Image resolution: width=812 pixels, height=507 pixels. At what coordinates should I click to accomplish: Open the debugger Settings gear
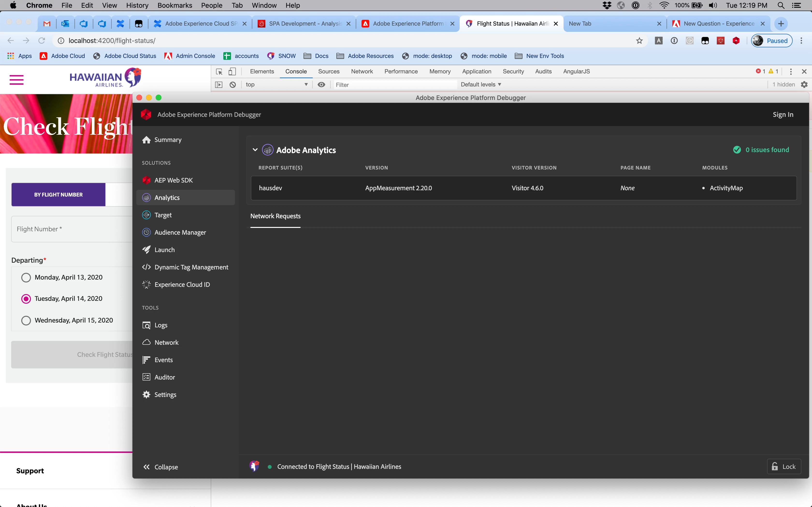[x=147, y=395]
